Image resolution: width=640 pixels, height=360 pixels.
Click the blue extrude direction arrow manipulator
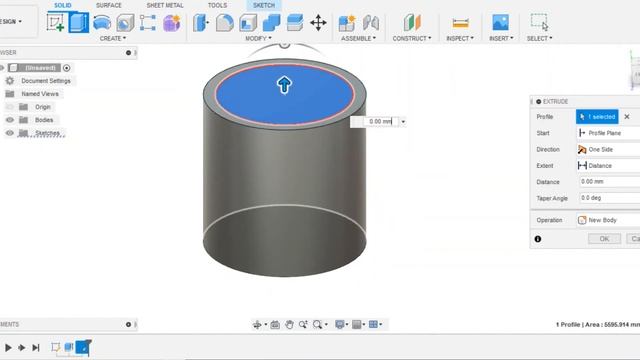pos(284,85)
